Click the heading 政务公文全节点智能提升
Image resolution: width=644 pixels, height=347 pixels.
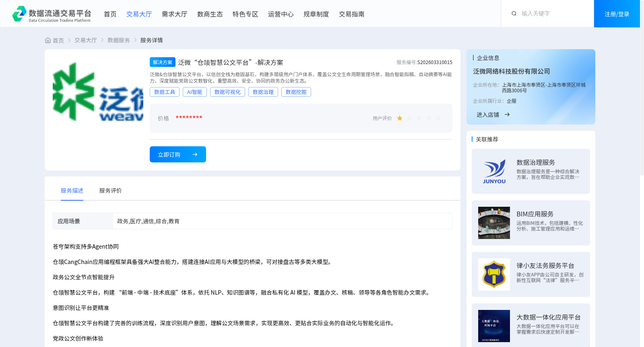point(84,277)
